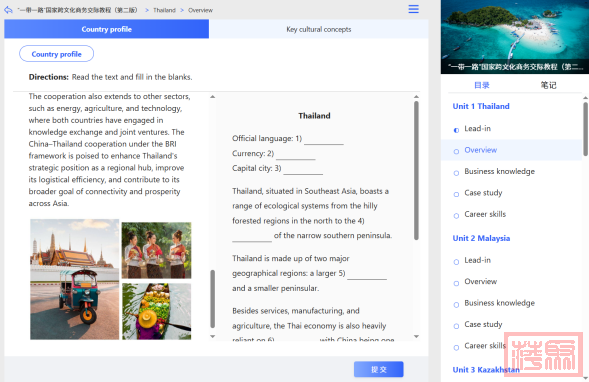
Task: Click Overview in the breadcrumb
Action: click(x=200, y=10)
